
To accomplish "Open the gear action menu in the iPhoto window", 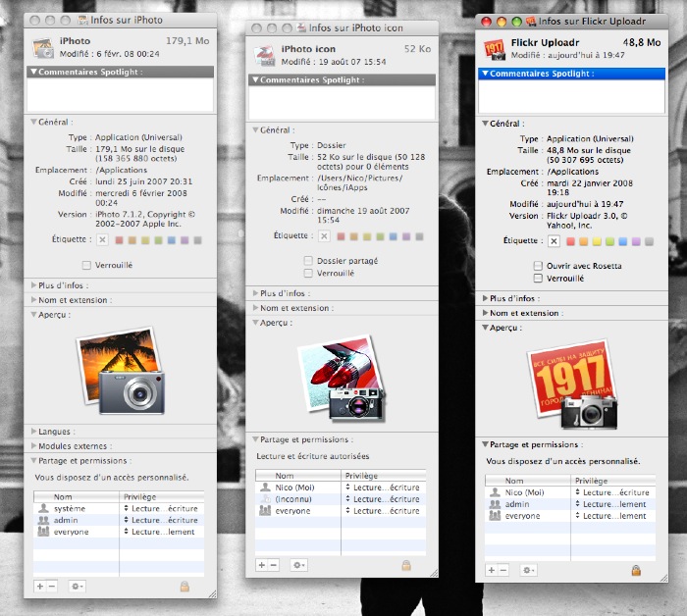I will (78, 587).
